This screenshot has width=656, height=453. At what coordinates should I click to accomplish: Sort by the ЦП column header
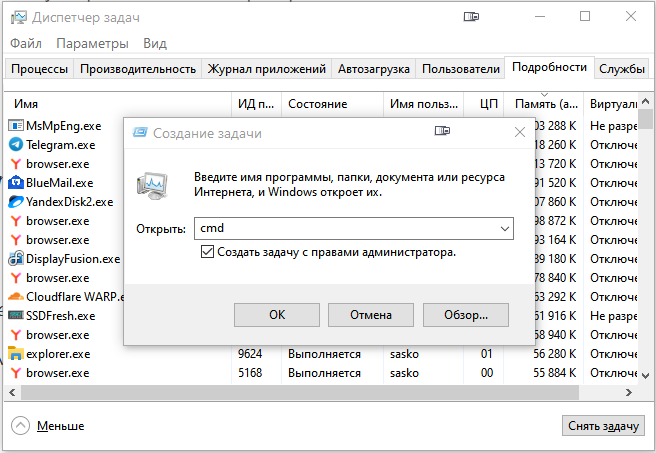point(484,104)
